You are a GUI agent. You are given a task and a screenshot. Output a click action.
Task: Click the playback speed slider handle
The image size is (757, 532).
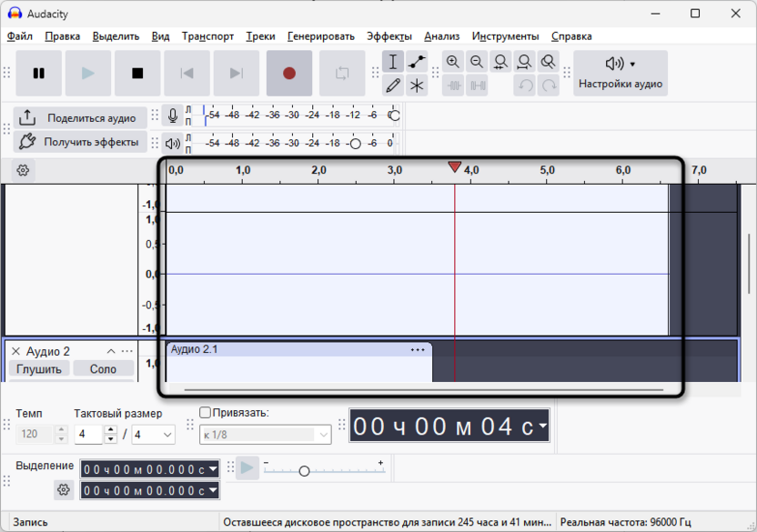(x=304, y=471)
